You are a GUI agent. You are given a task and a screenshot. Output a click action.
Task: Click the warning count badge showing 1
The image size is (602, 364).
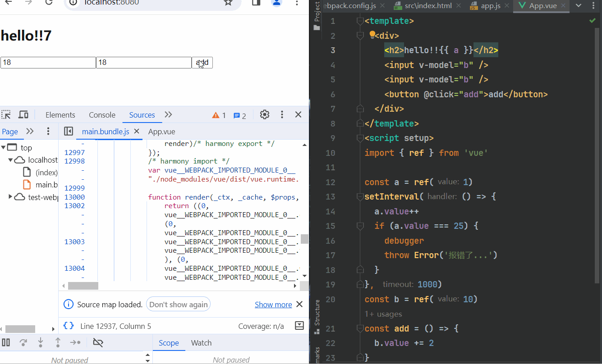pyautogui.click(x=219, y=115)
